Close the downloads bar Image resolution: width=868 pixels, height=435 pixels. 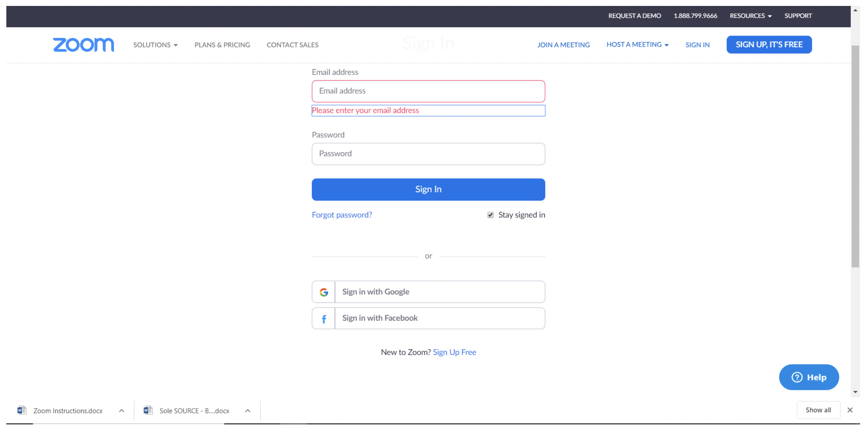[850, 410]
